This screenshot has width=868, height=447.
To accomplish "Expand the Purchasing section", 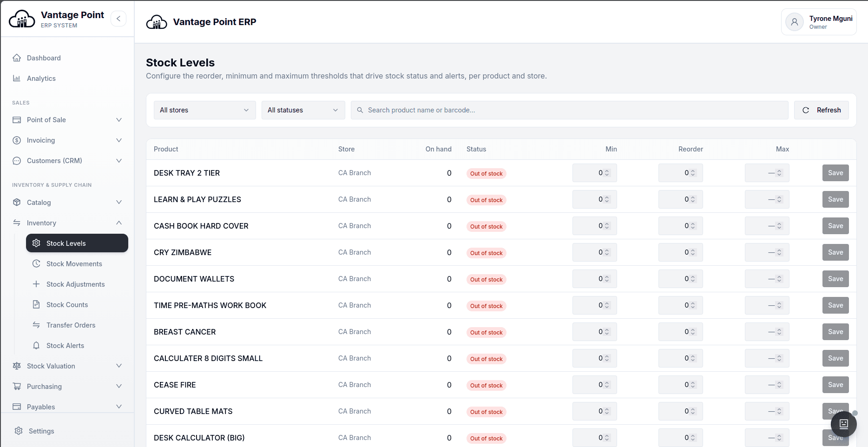I will tap(68, 387).
